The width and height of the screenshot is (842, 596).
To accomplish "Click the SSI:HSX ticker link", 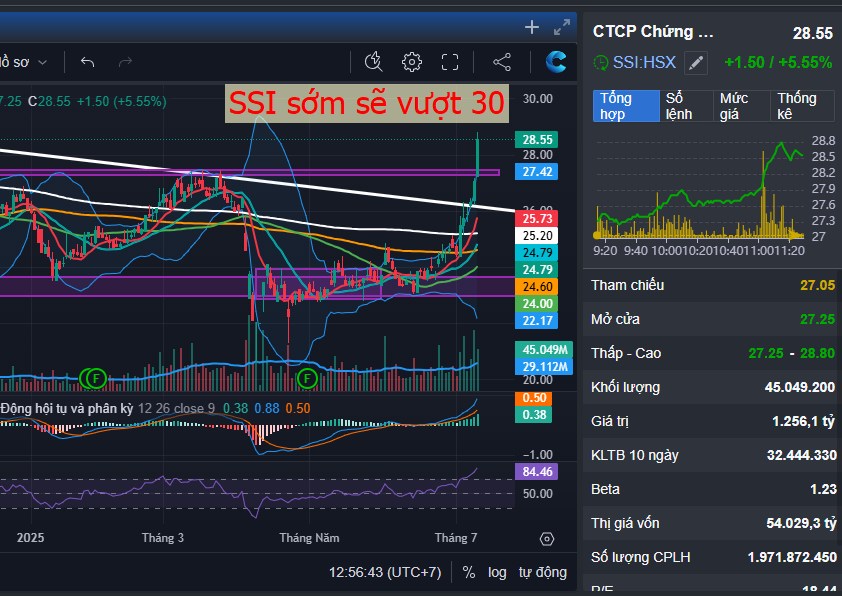I will 644,62.
